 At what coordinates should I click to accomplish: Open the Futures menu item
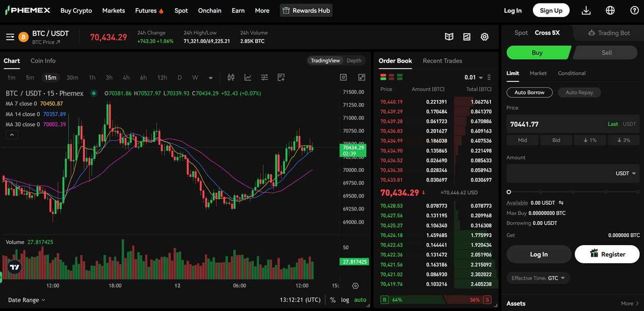click(x=145, y=10)
